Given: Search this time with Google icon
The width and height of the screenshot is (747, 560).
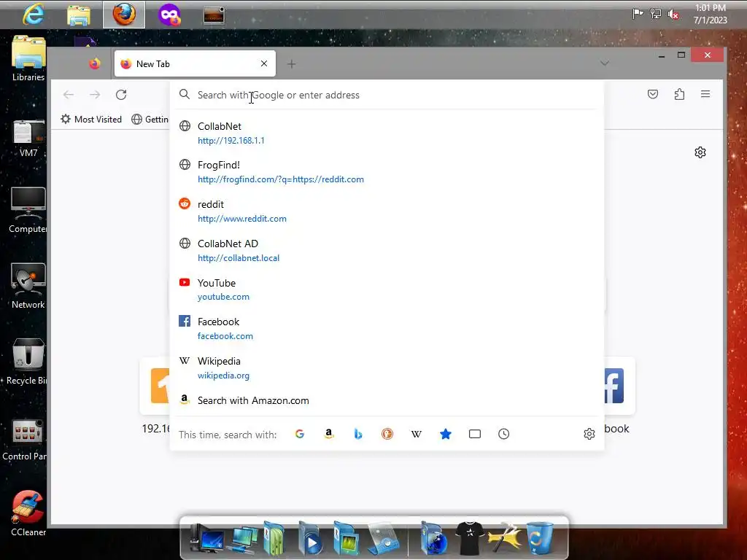Looking at the screenshot, I should pyautogui.click(x=300, y=434).
